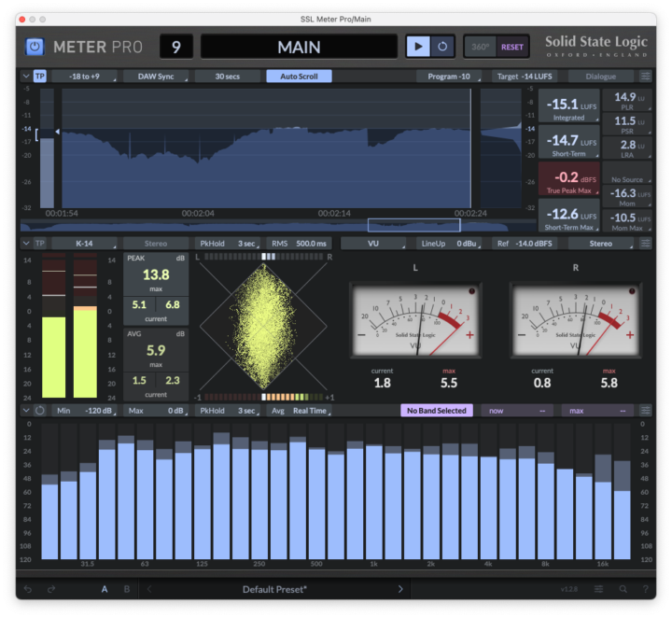Screen dimensions: 672x618
Task: Open the Stereo dropdown in VU section
Action: 600,244
